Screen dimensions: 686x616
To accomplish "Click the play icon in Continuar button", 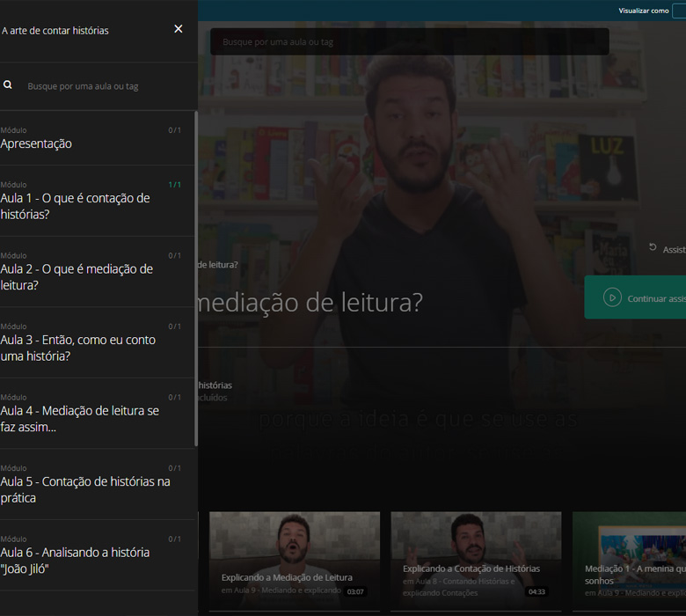I will point(612,298).
